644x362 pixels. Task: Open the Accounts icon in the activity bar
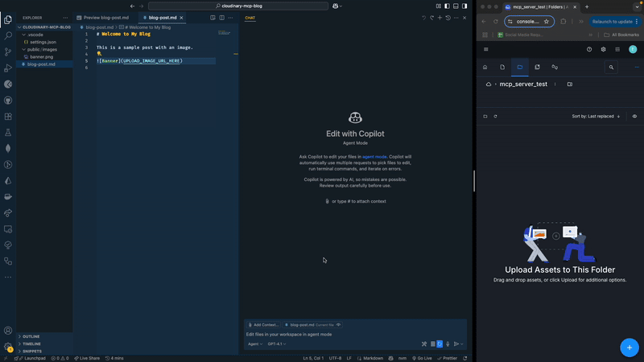[x=8, y=331]
